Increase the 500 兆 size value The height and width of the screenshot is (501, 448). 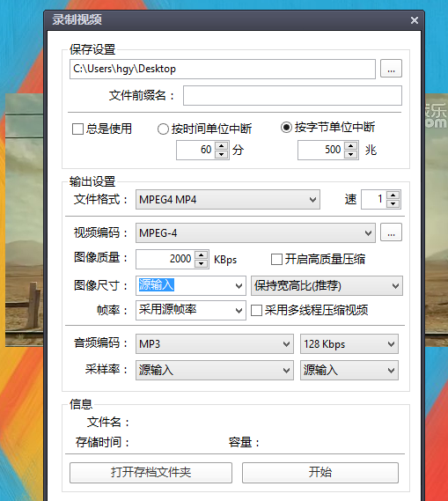350,145
